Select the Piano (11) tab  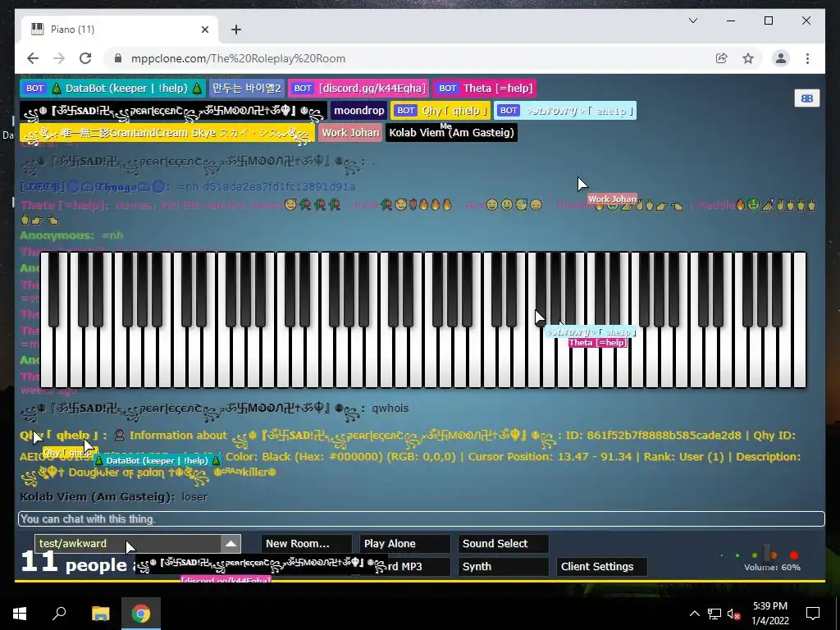coord(120,30)
